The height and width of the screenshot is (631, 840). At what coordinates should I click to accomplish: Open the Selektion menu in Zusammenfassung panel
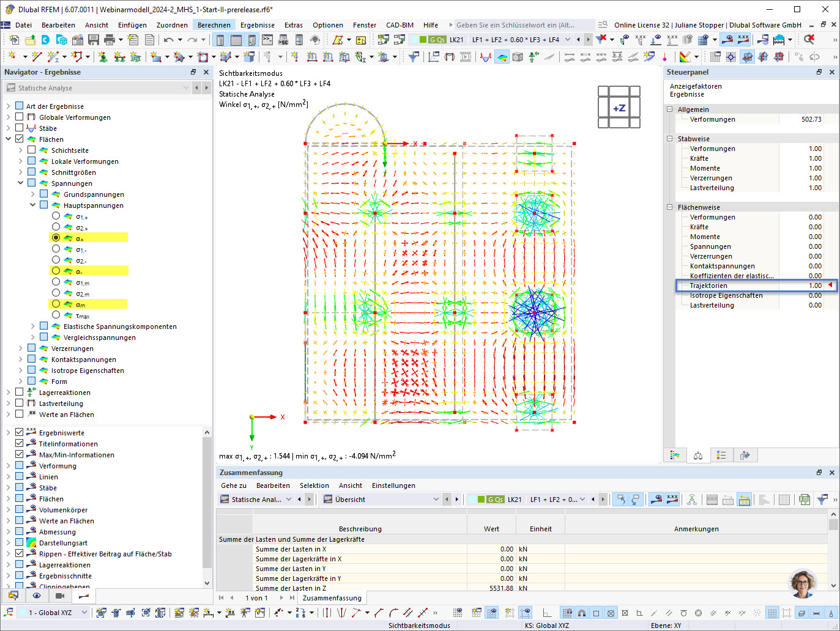point(314,485)
